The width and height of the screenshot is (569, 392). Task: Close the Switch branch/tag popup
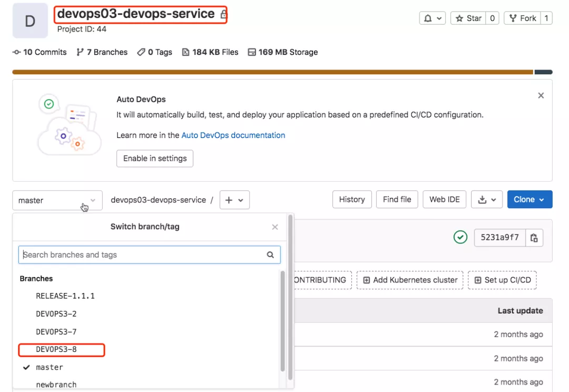pyautogui.click(x=275, y=227)
